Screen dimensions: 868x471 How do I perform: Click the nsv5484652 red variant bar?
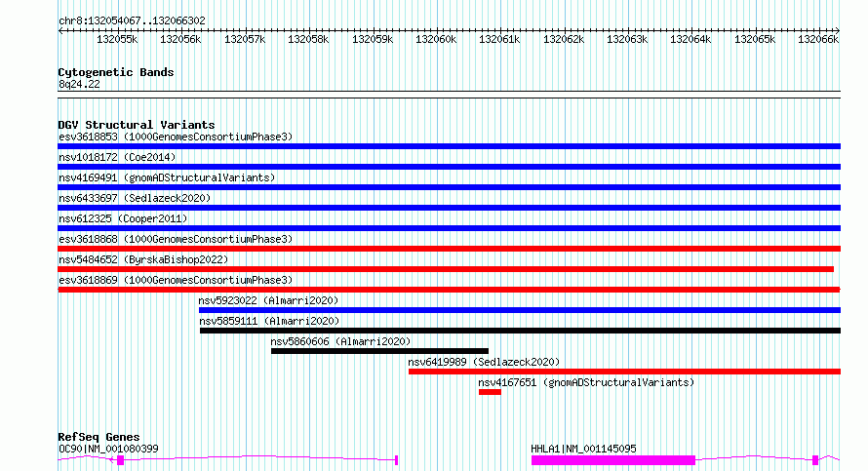pos(446,269)
